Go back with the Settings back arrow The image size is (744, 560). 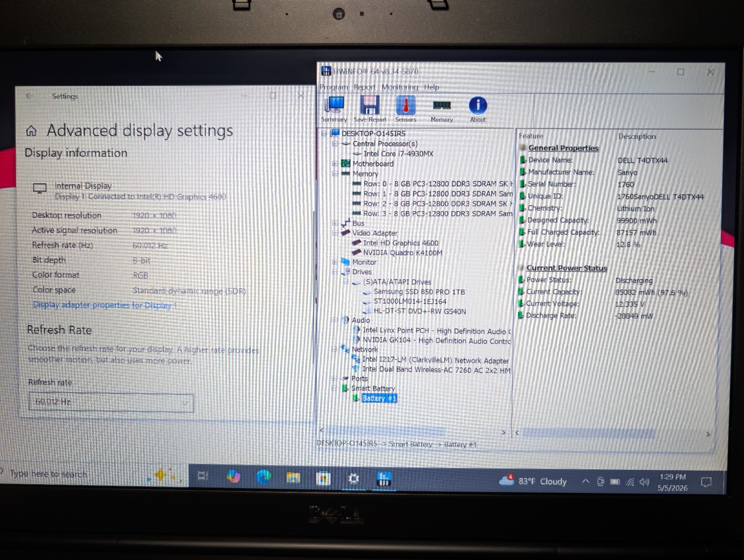click(x=30, y=96)
